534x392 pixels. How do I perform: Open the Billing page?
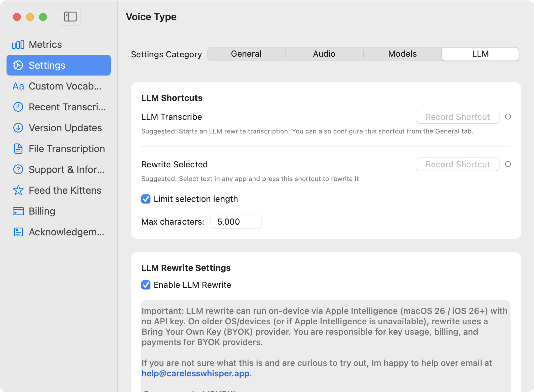(59, 211)
